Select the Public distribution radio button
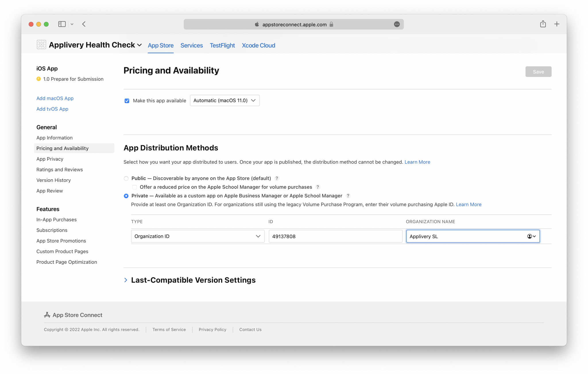The height and width of the screenshot is (374, 588). [x=126, y=178]
